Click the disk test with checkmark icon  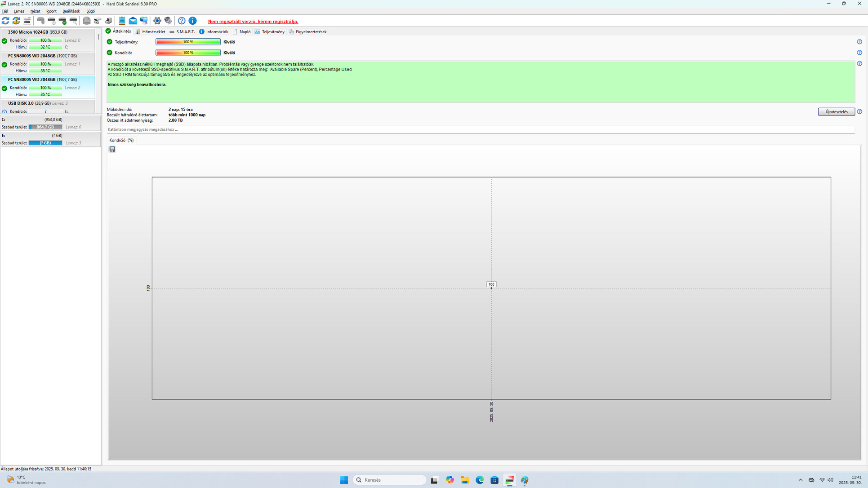click(62, 21)
